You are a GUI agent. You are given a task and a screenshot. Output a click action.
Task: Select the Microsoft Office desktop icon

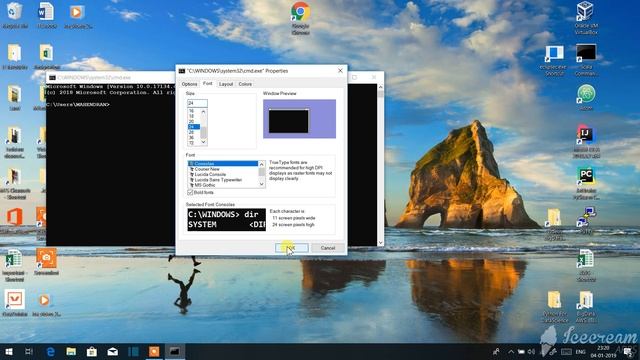point(15,217)
